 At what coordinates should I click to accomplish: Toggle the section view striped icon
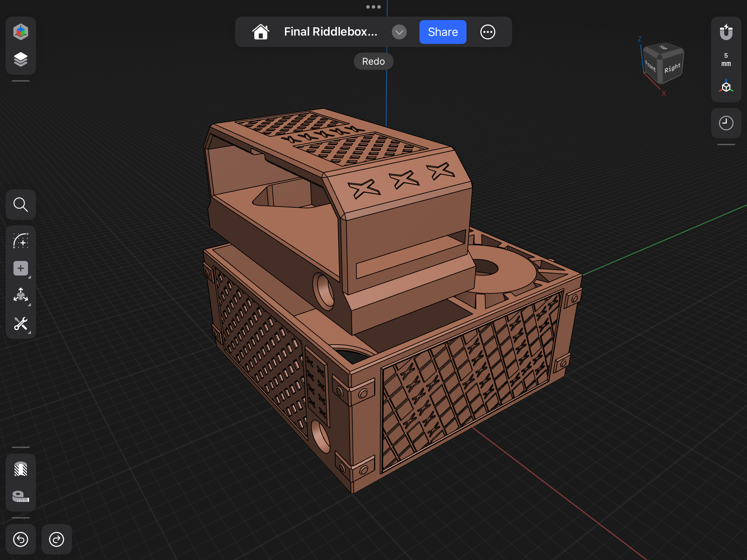pyautogui.click(x=21, y=469)
